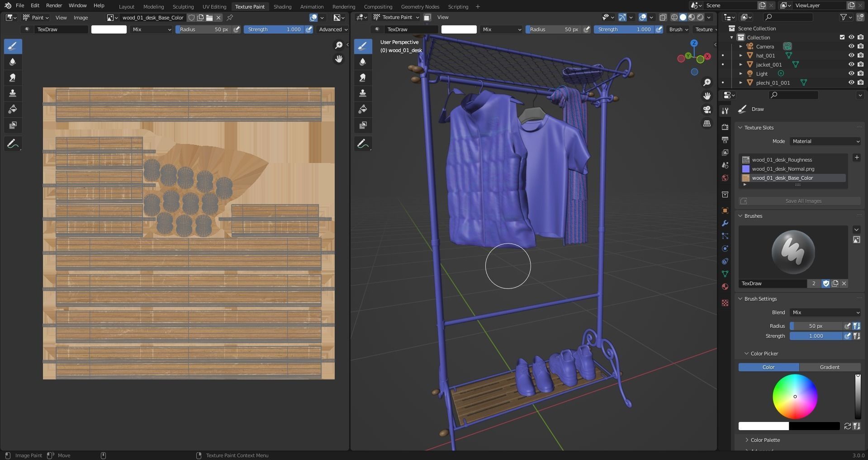The width and height of the screenshot is (868, 460).
Task: Click the pan hand icon in Image Editor
Action: click(x=339, y=59)
